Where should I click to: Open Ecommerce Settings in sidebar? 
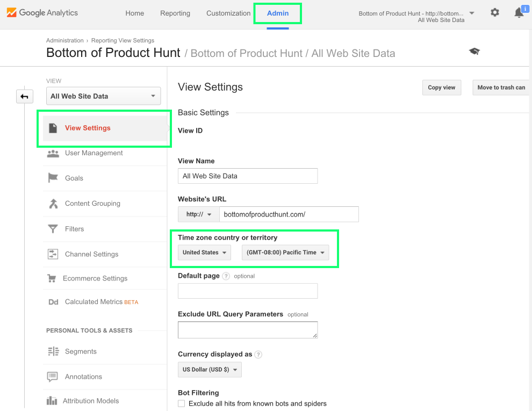coord(105,278)
